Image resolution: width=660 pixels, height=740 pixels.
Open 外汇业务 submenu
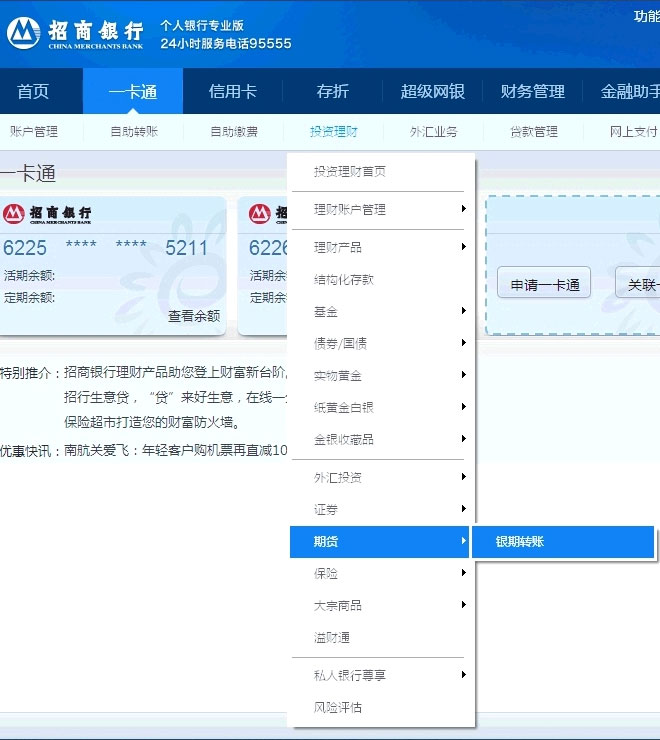(433, 131)
